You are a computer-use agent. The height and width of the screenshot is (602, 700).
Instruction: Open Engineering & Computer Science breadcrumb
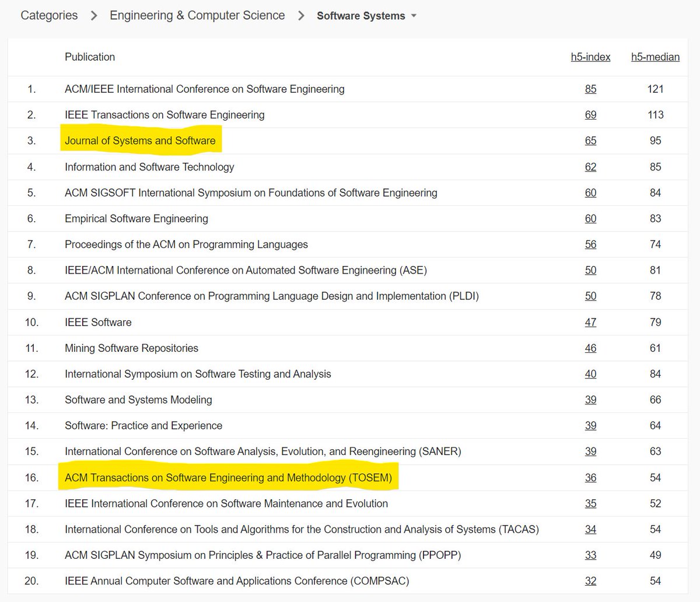(x=197, y=16)
